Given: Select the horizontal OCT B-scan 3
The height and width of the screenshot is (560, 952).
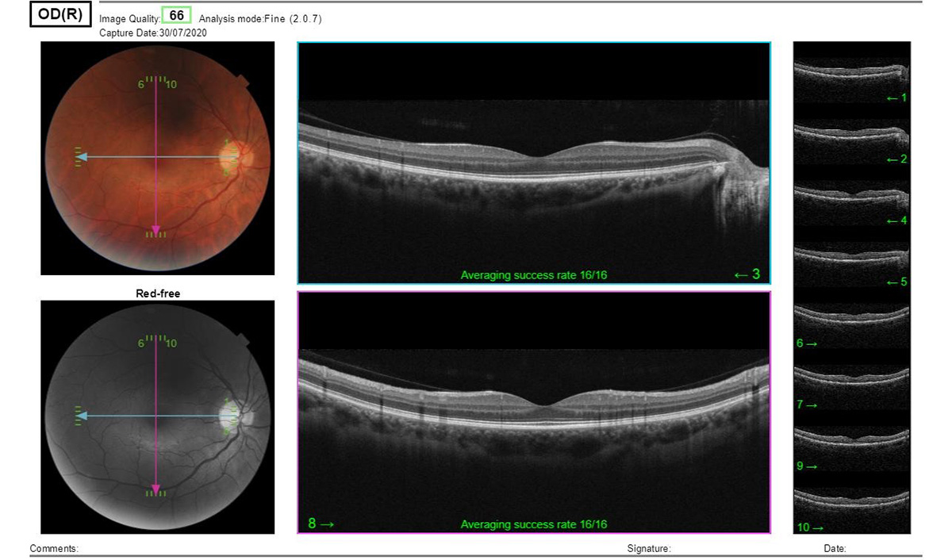Looking at the screenshot, I should coord(533,163).
